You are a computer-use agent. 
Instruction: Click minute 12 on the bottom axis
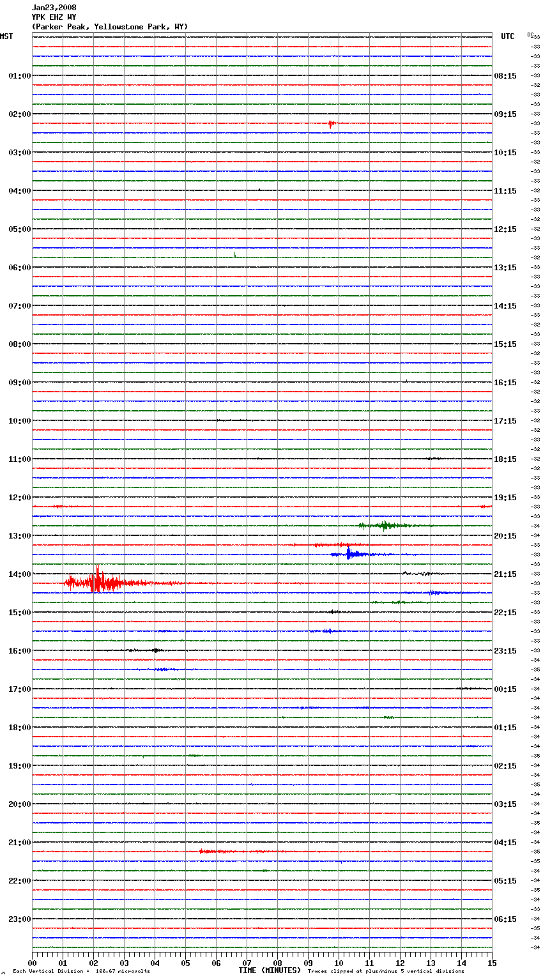point(401,963)
